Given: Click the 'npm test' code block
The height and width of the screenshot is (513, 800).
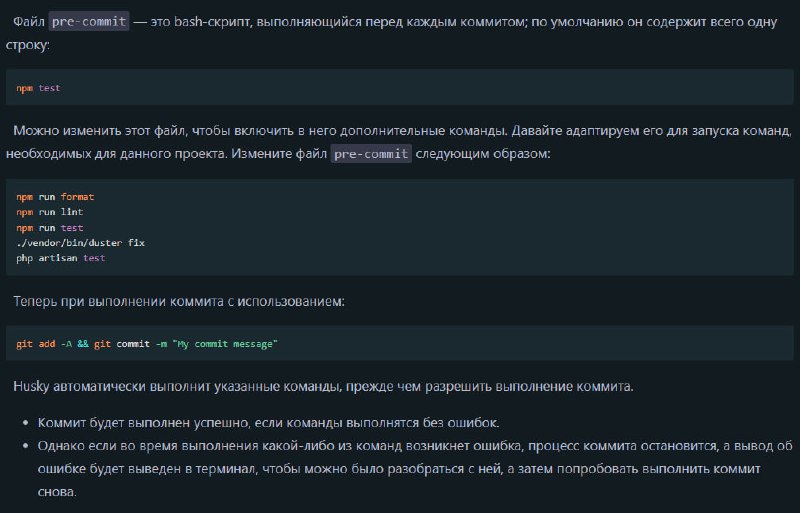Looking at the screenshot, I should pos(399,87).
